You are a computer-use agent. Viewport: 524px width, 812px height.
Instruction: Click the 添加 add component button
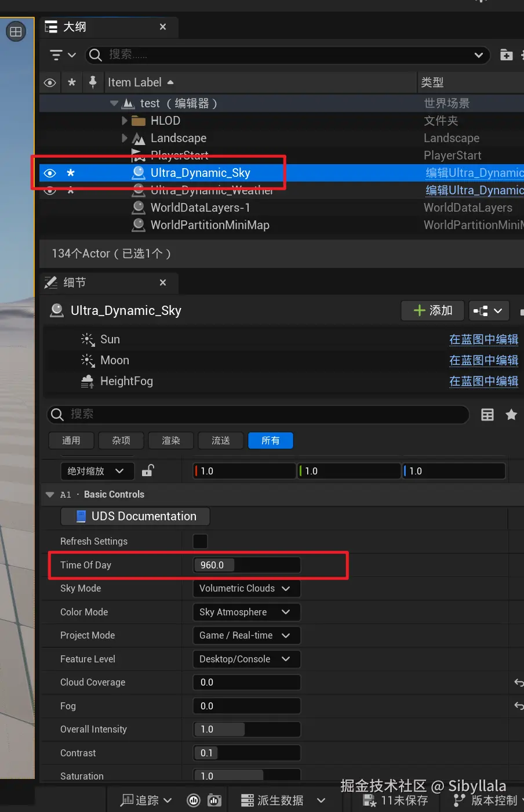pyautogui.click(x=432, y=310)
